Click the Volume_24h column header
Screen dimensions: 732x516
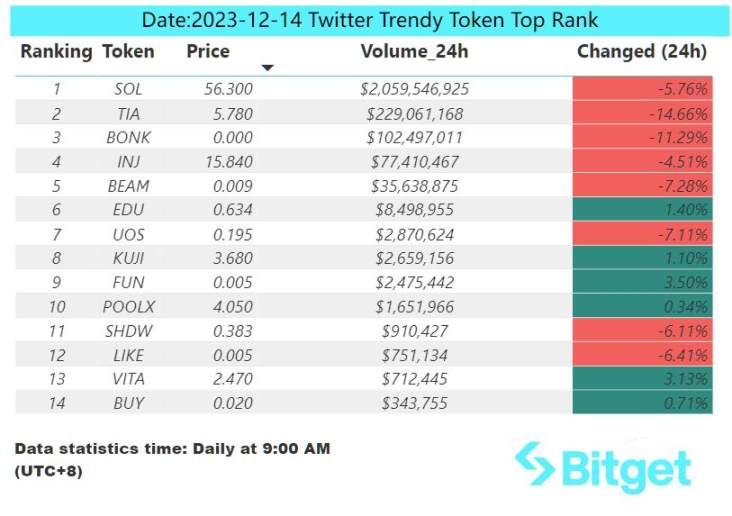415,51
